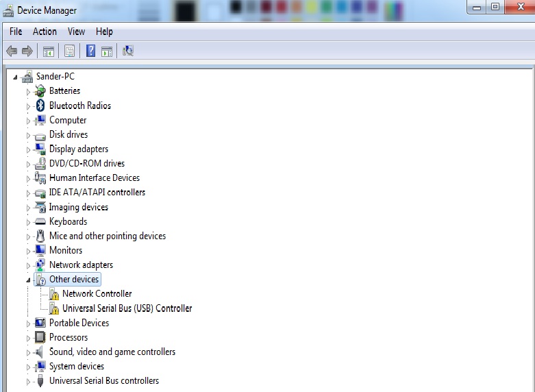Click the Processors chip icon
535x392 pixels.
coord(40,337)
